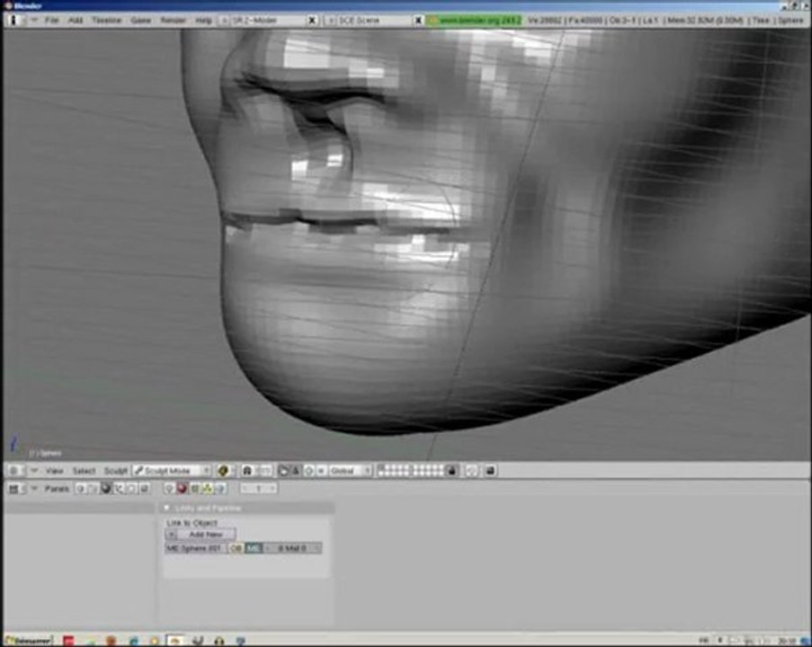The height and width of the screenshot is (647, 812).
Task: Click the red icon in the taskbar
Action: click(x=69, y=641)
